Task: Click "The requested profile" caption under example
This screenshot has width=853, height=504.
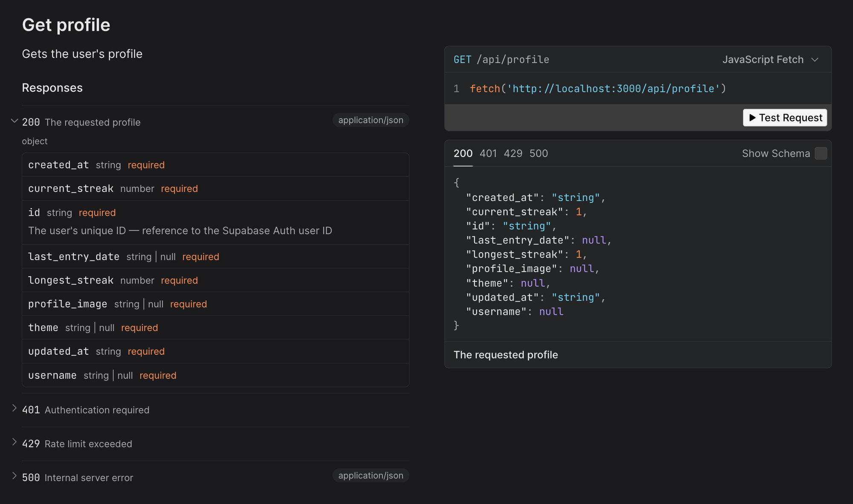Action: tap(506, 355)
